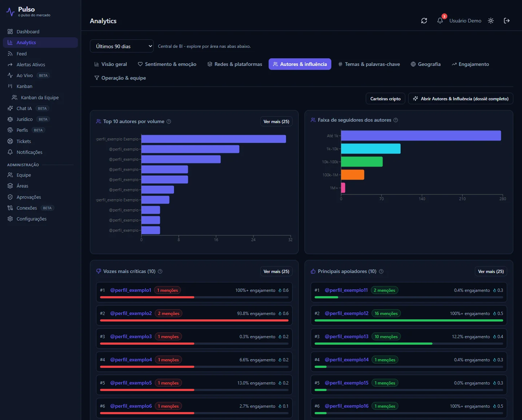The height and width of the screenshot is (420, 522).
Task: Open the Kanban board
Action: coord(40,86)
